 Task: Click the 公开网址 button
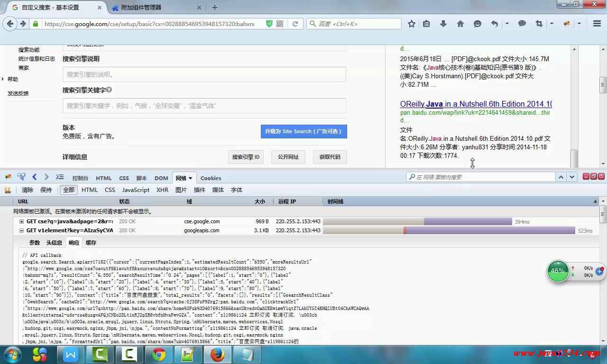click(288, 157)
